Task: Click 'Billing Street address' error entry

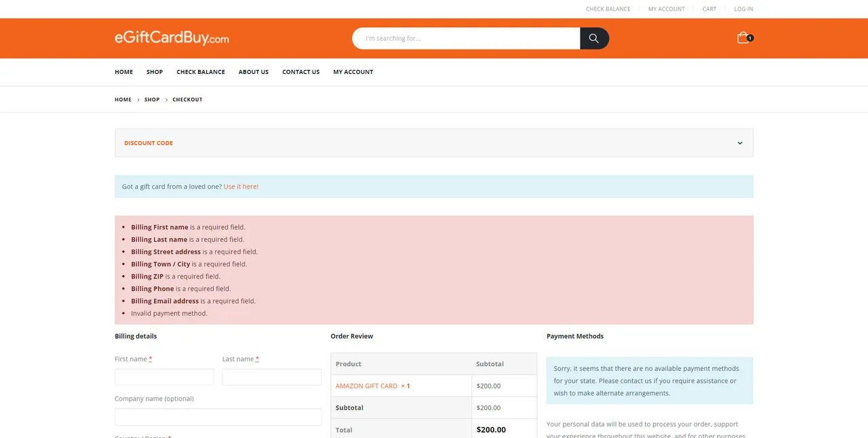Action: [194, 252]
